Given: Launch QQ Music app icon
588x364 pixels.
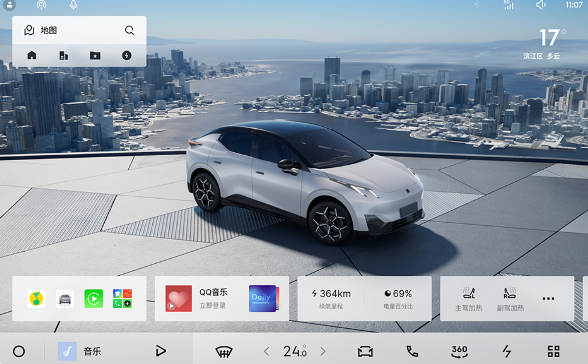Looking at the screenshot, I should [36, 298].
